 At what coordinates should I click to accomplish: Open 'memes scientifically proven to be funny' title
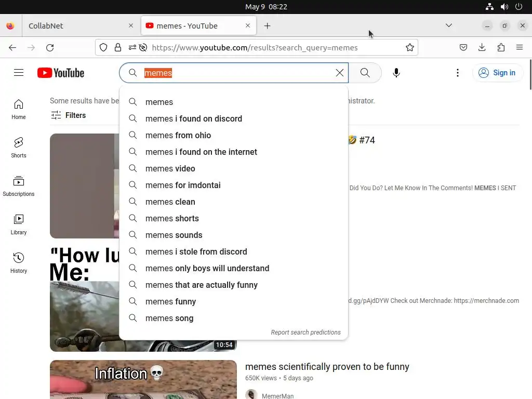(327, 366)
